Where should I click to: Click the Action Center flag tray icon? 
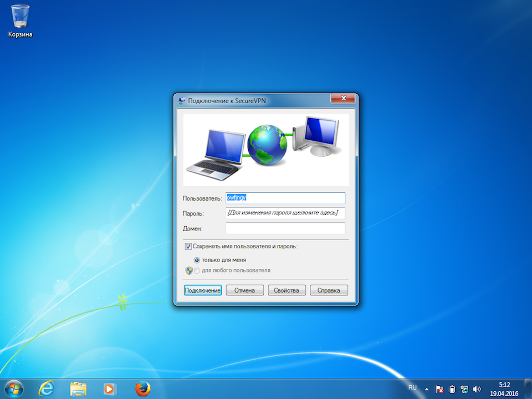coord(439,389)
